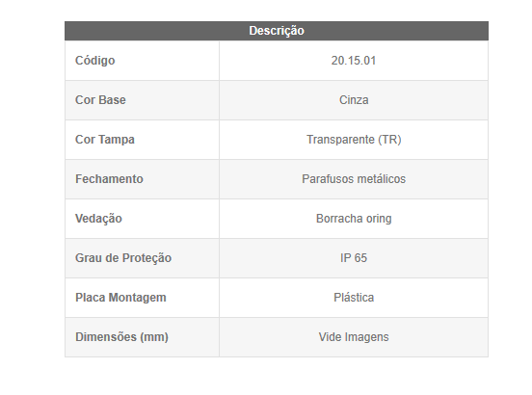
Task: Select the Código label cell
Action: pos(143,61)
